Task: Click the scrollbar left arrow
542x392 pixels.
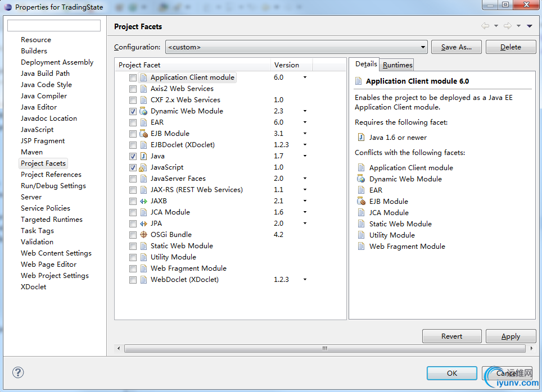Action: click(119, 348)
